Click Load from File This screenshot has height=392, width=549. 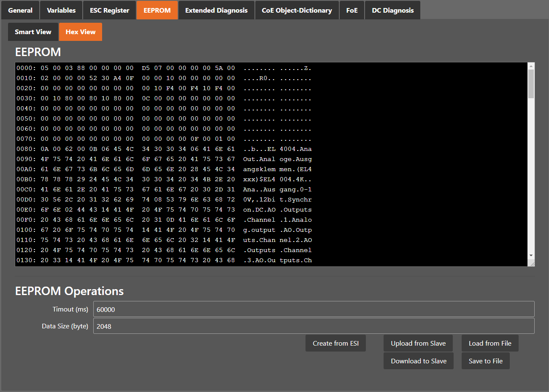(490, 343)
